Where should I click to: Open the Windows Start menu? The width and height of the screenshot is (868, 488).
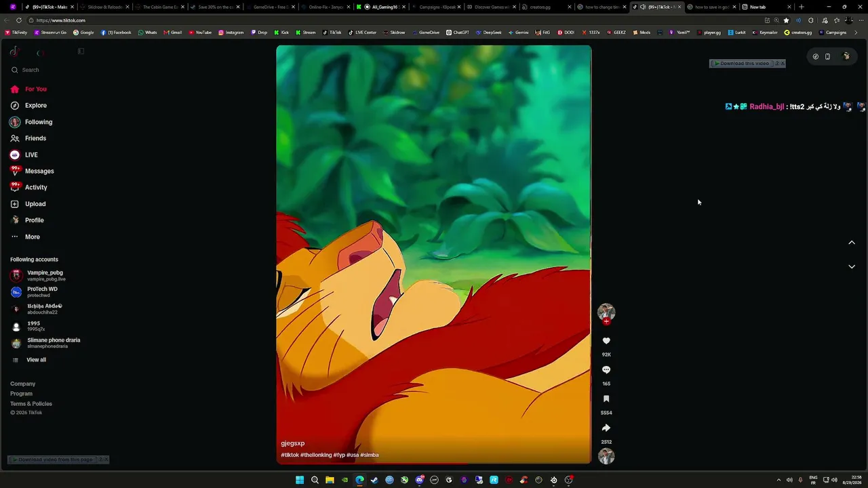click(300, 480)
